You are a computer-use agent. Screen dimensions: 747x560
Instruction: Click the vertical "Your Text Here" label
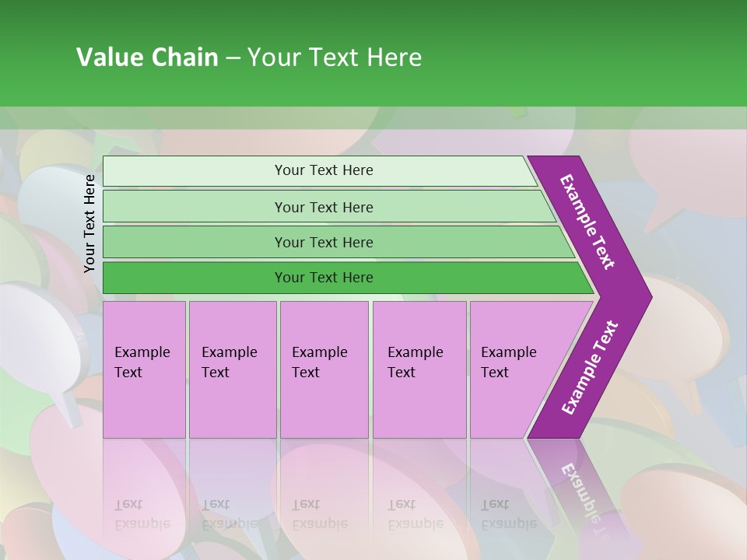pyautogui.click(x=89, y=223)
